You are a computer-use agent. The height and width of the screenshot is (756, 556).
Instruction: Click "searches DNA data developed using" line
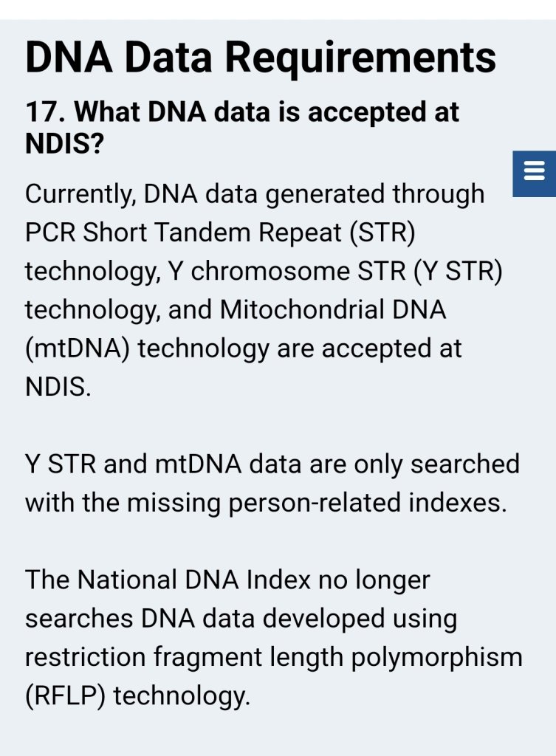coord(241,618)
